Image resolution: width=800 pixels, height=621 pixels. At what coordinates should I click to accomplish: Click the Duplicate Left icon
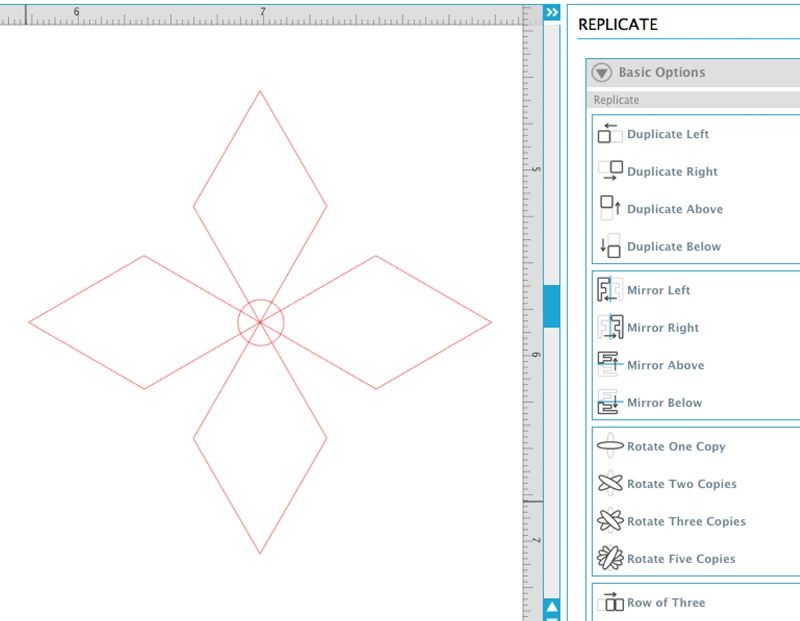(610, 134)
